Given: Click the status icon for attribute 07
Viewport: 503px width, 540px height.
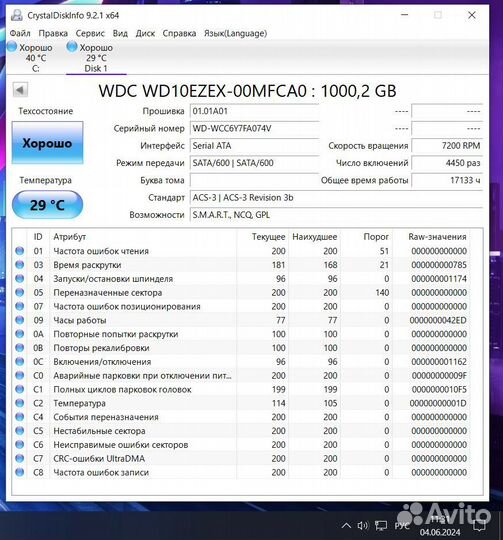Looking at the screenshot, I should 20,306.
